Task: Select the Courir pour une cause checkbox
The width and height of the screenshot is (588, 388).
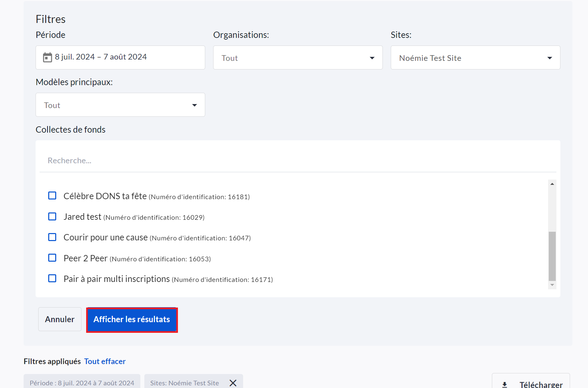Action: click(52, 237)
